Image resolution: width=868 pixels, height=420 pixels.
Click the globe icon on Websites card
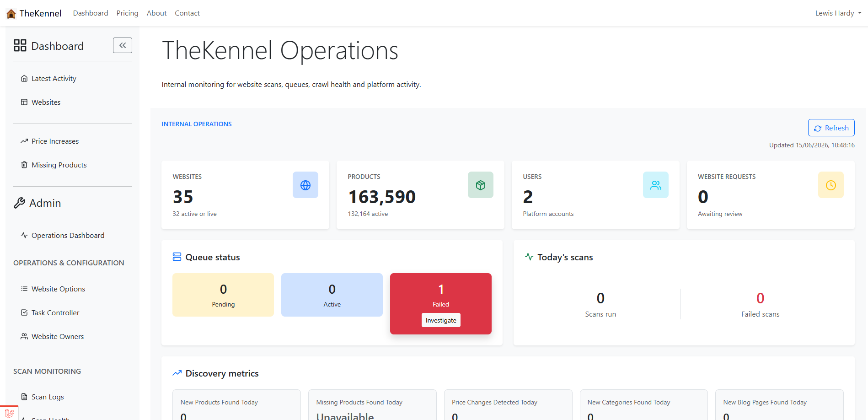tap(305, 185)
